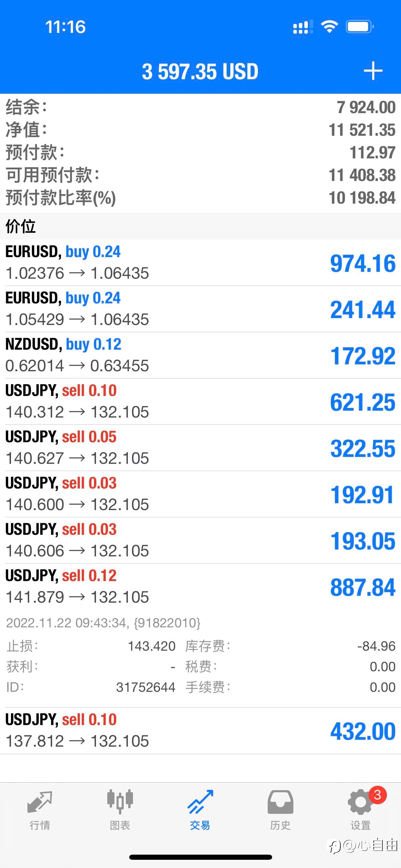Tap the plus icon for new order
The image size is (401, 868).
tap(373, 71)
